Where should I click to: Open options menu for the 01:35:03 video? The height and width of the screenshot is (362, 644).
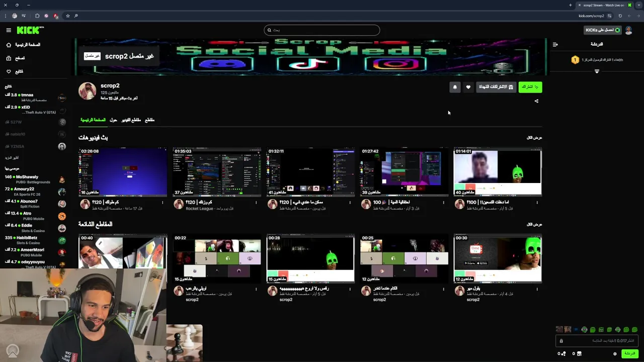coord(256,203)
